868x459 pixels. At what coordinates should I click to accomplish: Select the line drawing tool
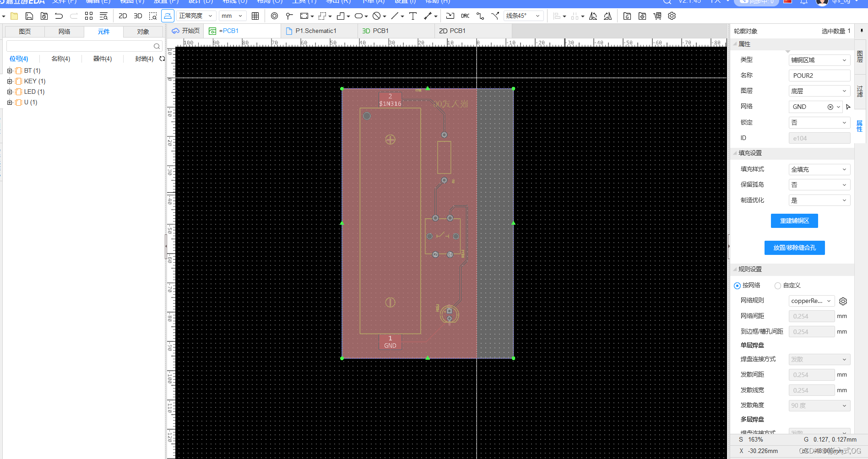click(395, 16)
